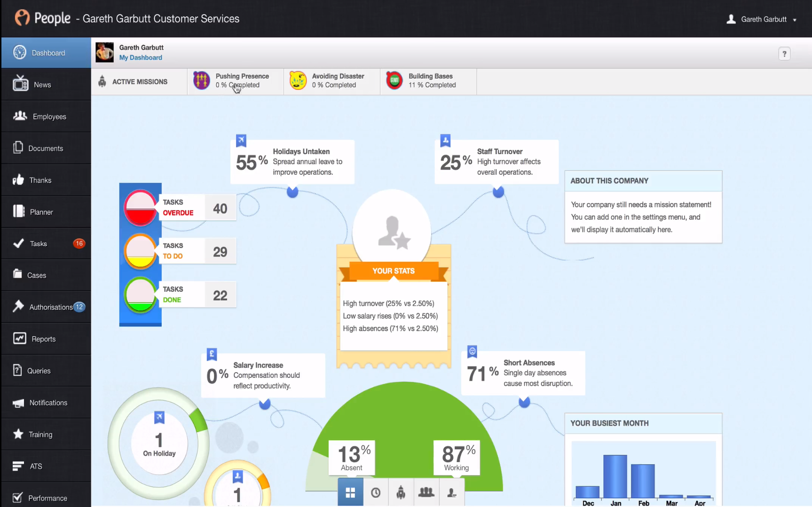Open the help question mark icon
This screenshot has width=812, height=507.
pyautogui.click(x=784, y=54)
